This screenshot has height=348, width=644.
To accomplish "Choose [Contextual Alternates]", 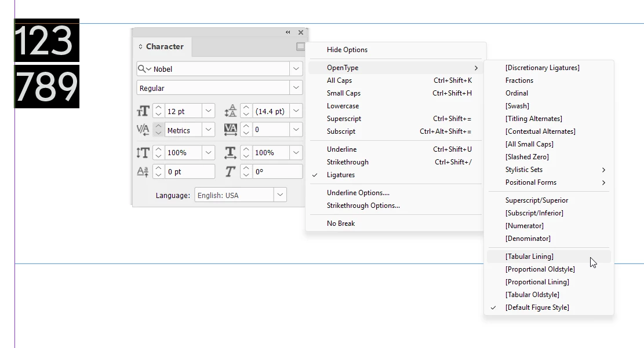I will click(x=549, y=131).
